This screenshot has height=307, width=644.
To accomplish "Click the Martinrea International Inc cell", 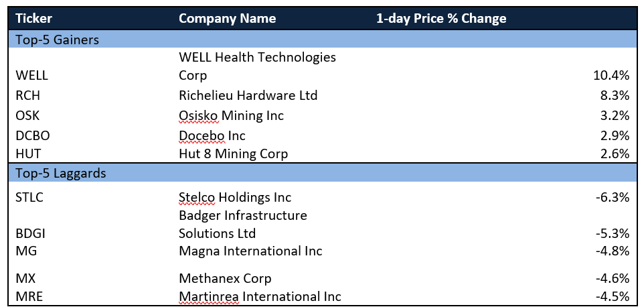I will [x=260, y=296].
